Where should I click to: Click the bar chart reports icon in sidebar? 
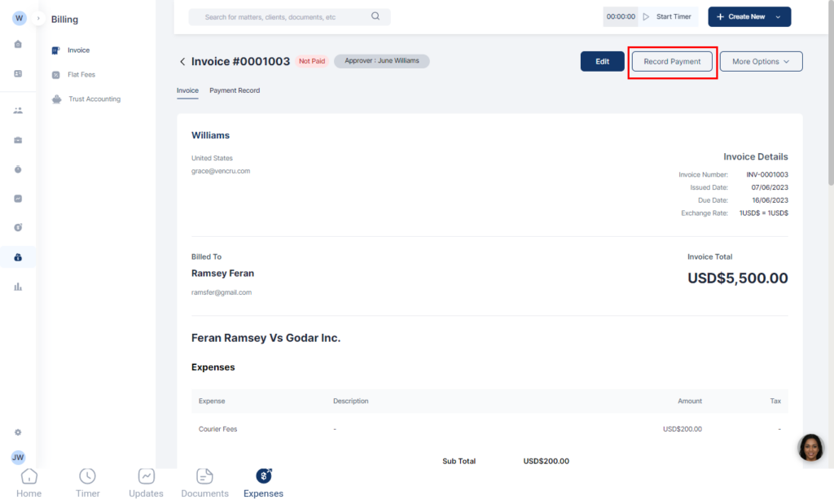coord(18,287)
